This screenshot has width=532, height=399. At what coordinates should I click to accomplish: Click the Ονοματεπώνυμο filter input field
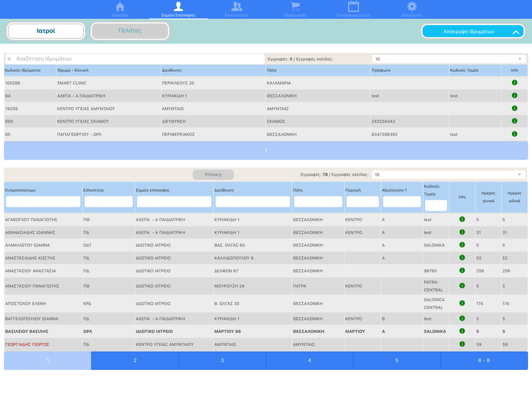click(43, 202)
